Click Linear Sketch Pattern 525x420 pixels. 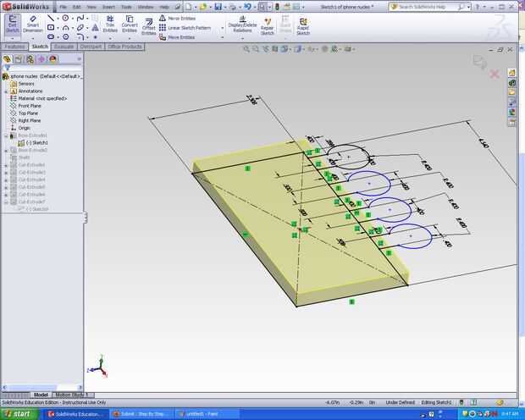185,28
